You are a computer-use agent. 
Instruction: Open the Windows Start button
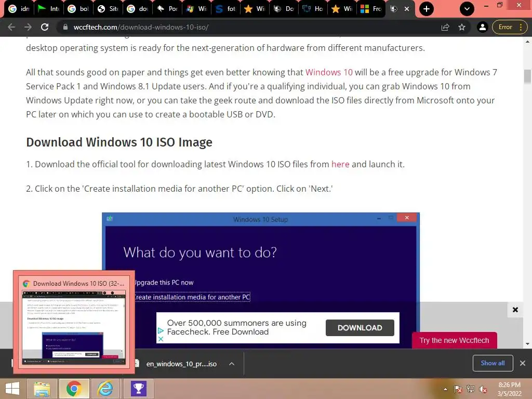[x=12, y=389]
